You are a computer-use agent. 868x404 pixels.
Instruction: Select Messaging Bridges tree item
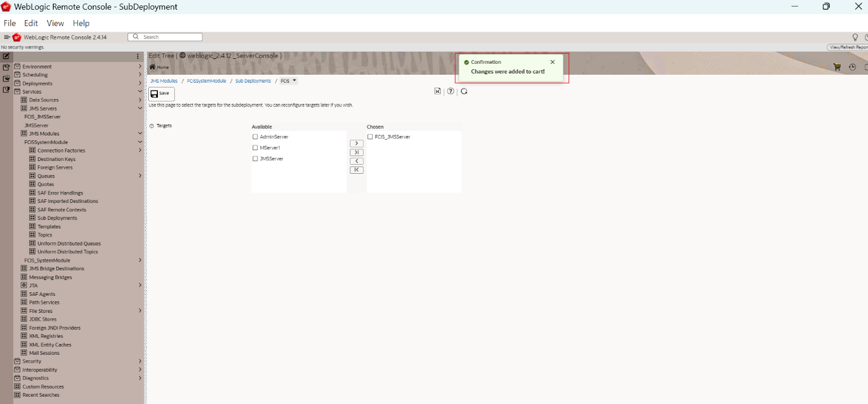[50, 277]
